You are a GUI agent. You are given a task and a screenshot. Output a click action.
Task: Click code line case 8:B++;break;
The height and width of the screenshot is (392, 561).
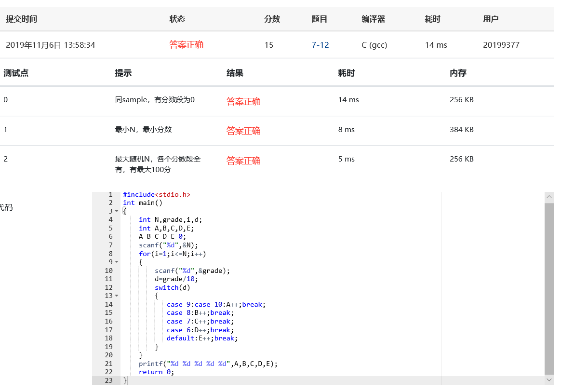point(200,312)
